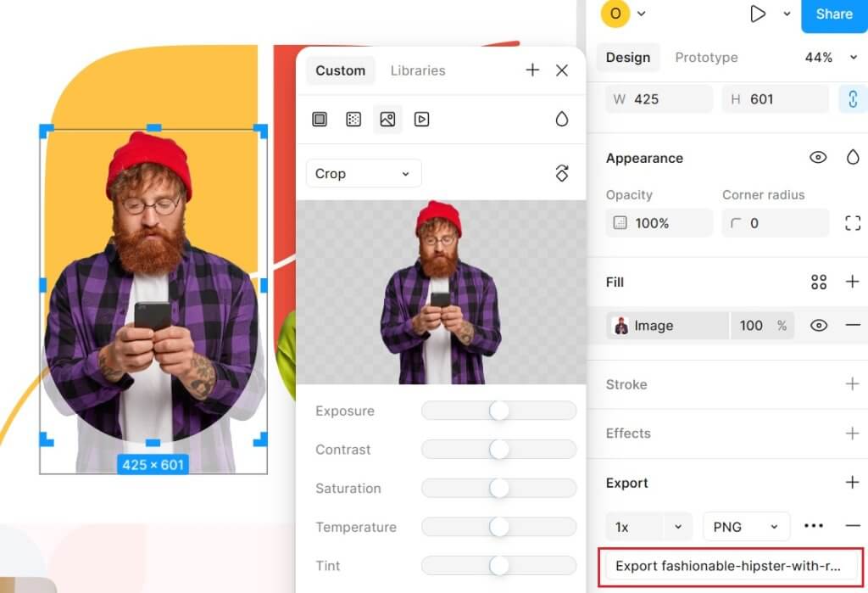This screenshot has height=593, width=868.
Task: Select the video fill type icon
Action: [x=421, y=120]
